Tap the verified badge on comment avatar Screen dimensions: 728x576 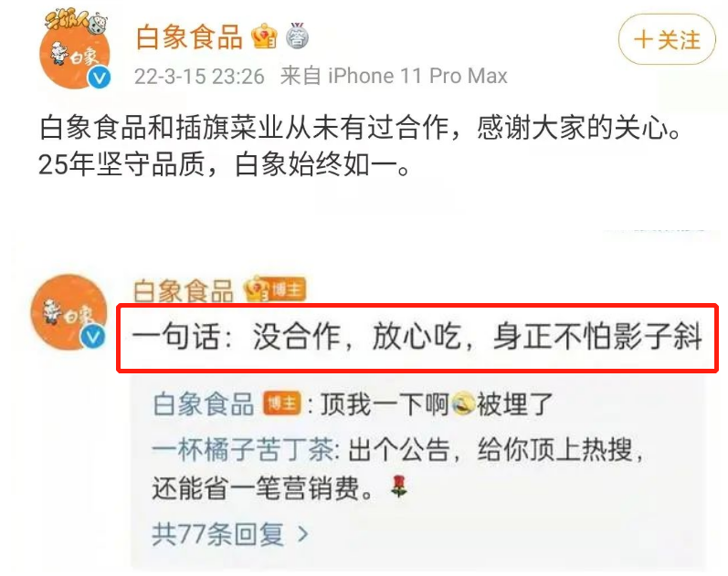(93, 337)
